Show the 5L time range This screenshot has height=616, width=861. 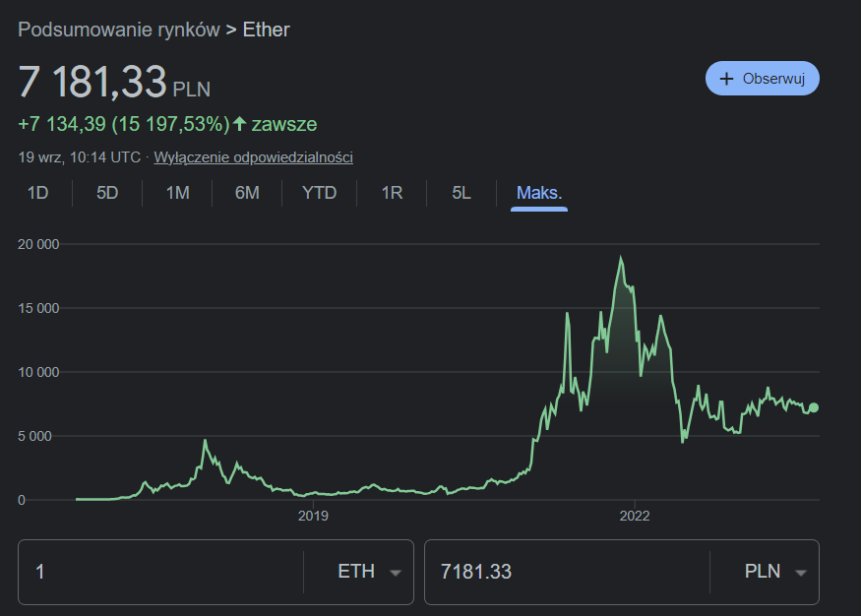click(x=461, y=193)
